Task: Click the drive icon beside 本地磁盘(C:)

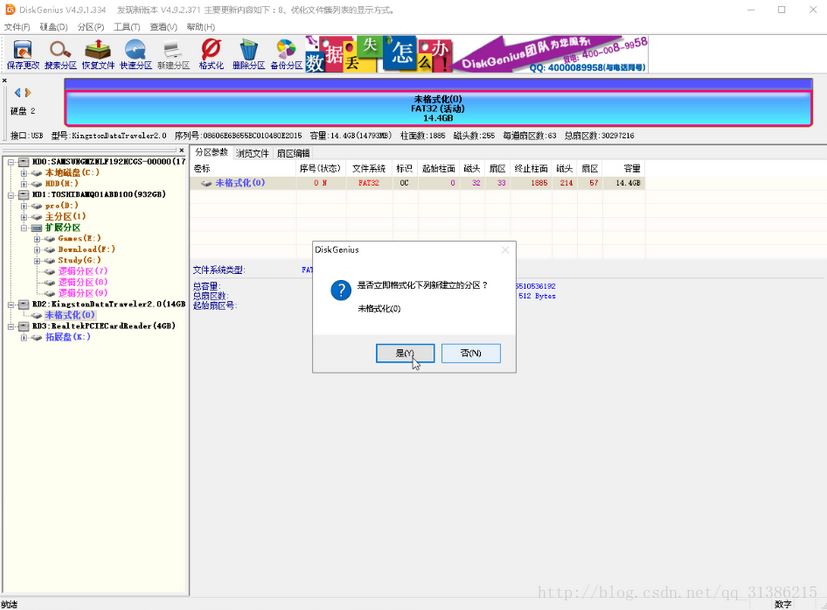Action: pyautogui.click(x=36, y=173)
